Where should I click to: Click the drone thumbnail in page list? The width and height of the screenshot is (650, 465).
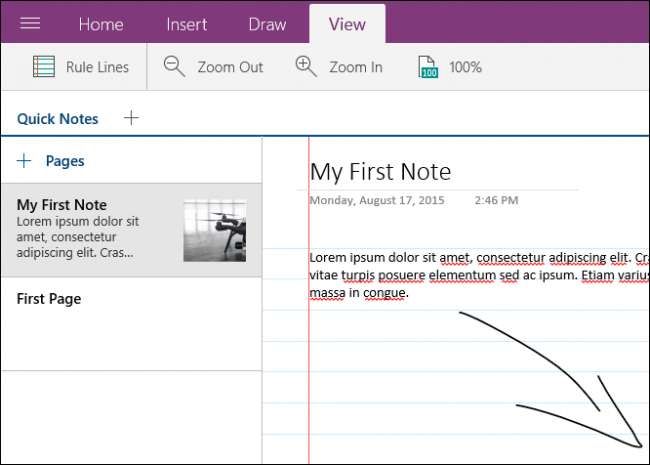tap(215, 230)
